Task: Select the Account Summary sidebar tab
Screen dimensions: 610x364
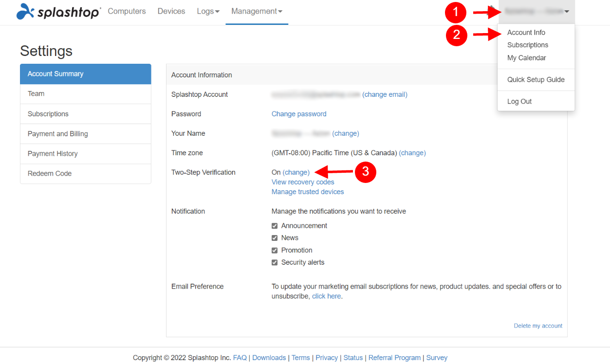Action: tap(86, 74)
